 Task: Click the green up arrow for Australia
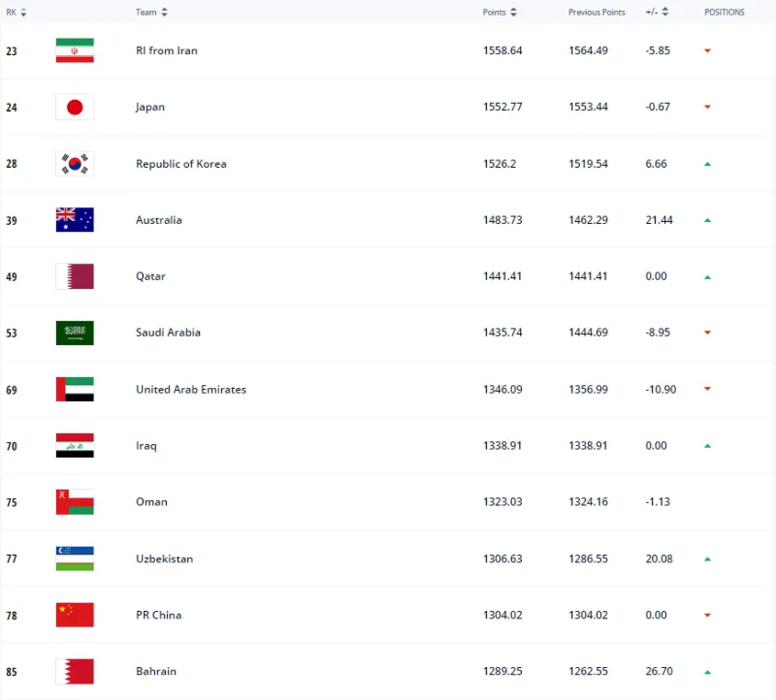tap(707, 220)
